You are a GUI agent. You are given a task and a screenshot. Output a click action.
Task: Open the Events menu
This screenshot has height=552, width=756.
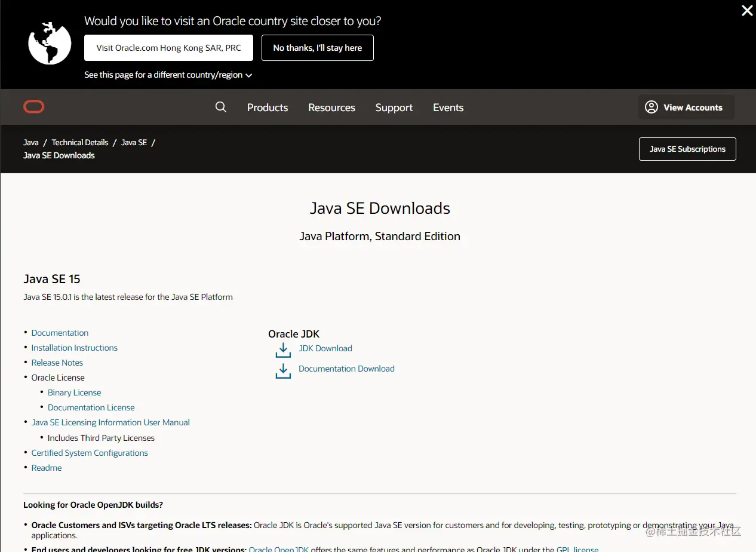[x=448, y=108]
